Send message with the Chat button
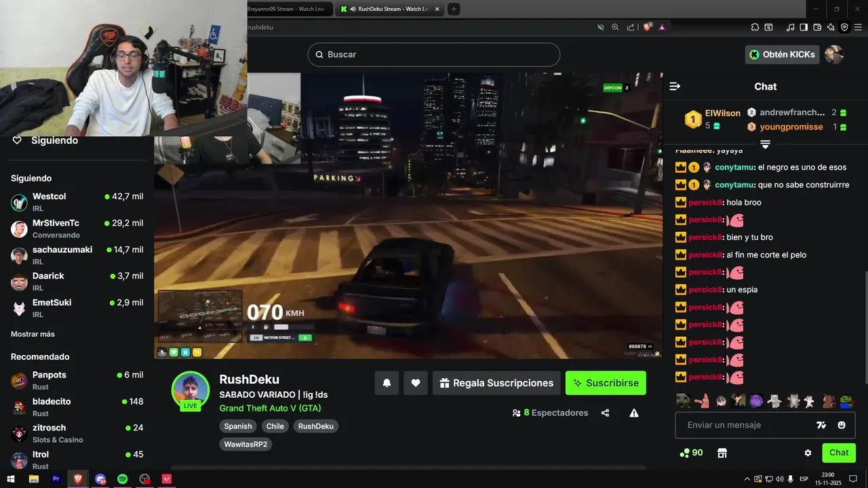This screenshot has height=488, width=868. 839,453
